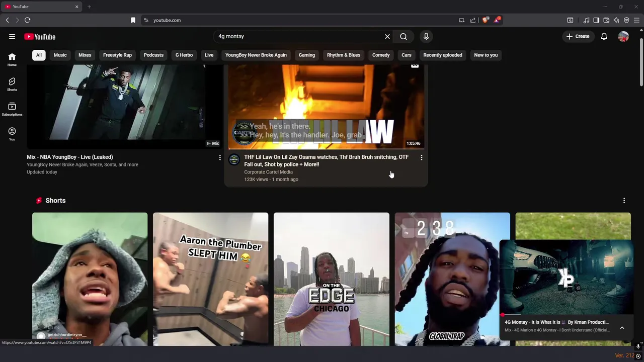Screen dimensions: 644x362
Task: Open Shorts shelf three-dot menu
Action: point(624,201)
